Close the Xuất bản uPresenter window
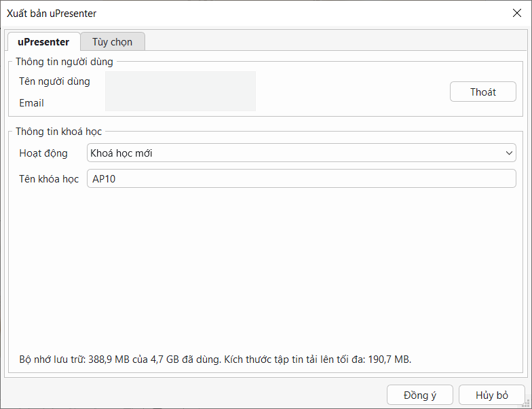The image size is (532, 409). [516, 13]
